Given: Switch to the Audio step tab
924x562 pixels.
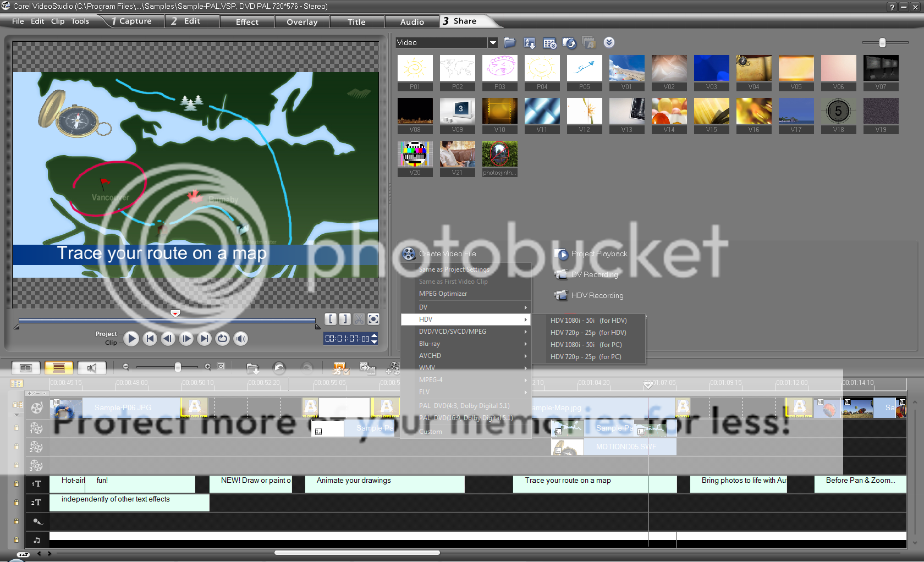Looking at the screenshot, I should pos(411,21).
